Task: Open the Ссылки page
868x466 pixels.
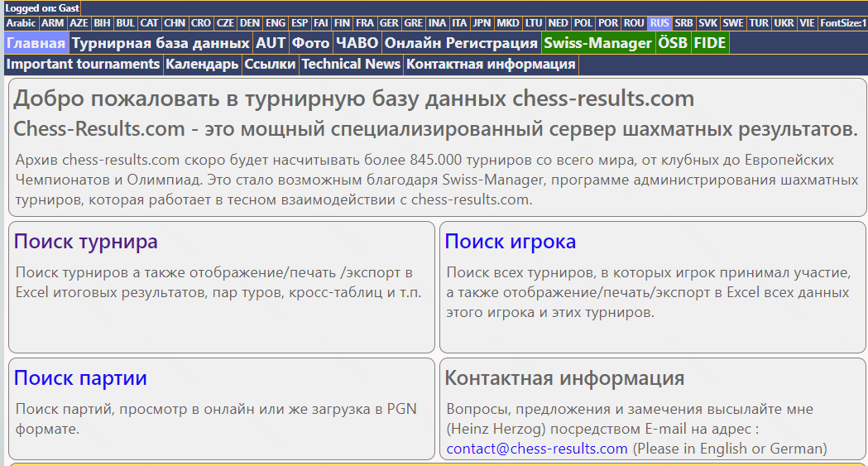Action: (x=270, y=65)
